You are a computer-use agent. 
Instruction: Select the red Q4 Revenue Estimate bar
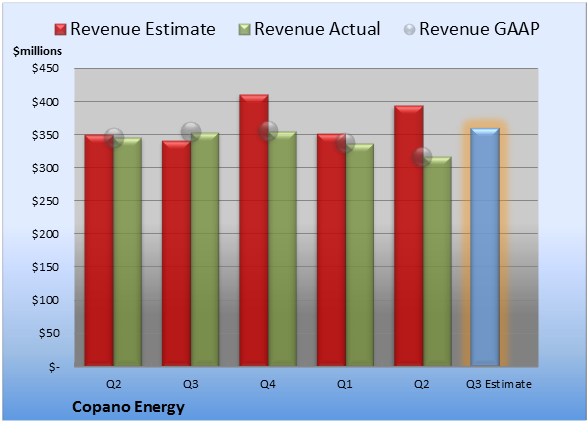click(x=254, y=230)
